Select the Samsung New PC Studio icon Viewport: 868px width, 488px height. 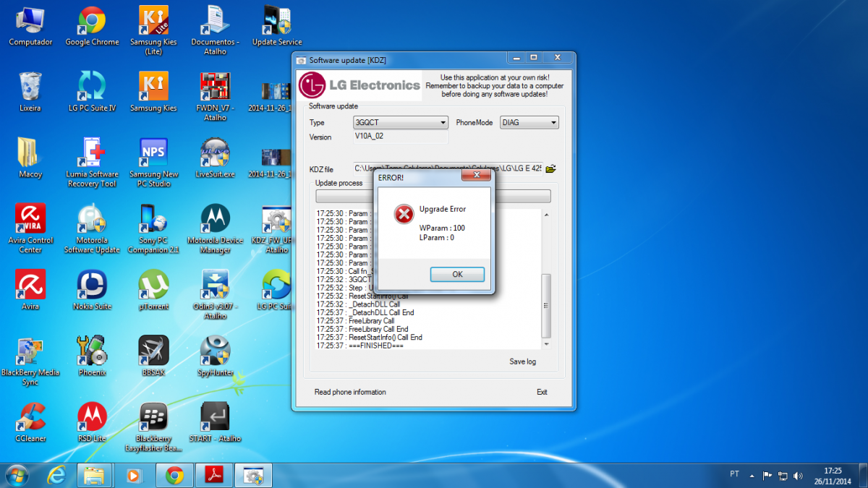pos(153,163)
